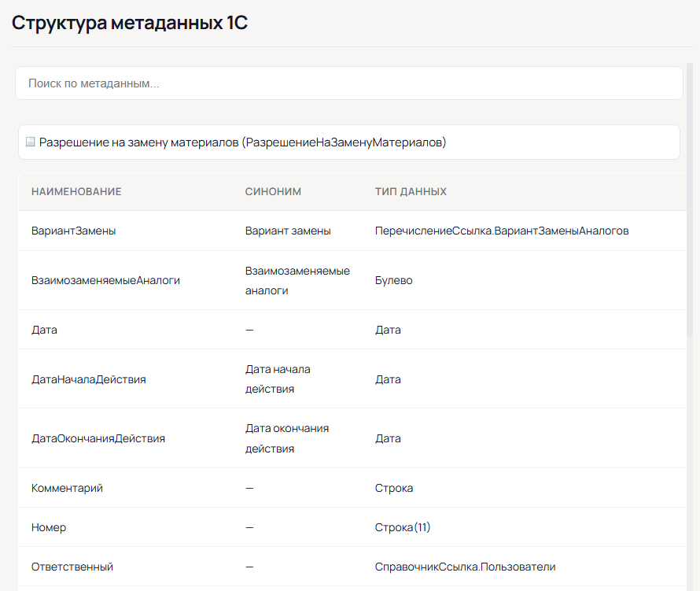700x591 pixels.
Task: Select the ВзаимозаменяемыеАналоги attribute name
Action: coord(105,280)
